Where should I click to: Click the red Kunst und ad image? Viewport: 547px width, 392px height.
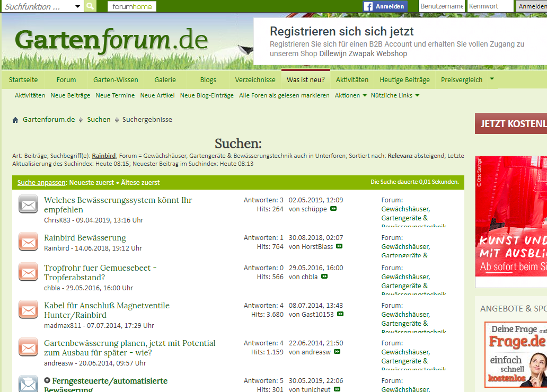511,216
